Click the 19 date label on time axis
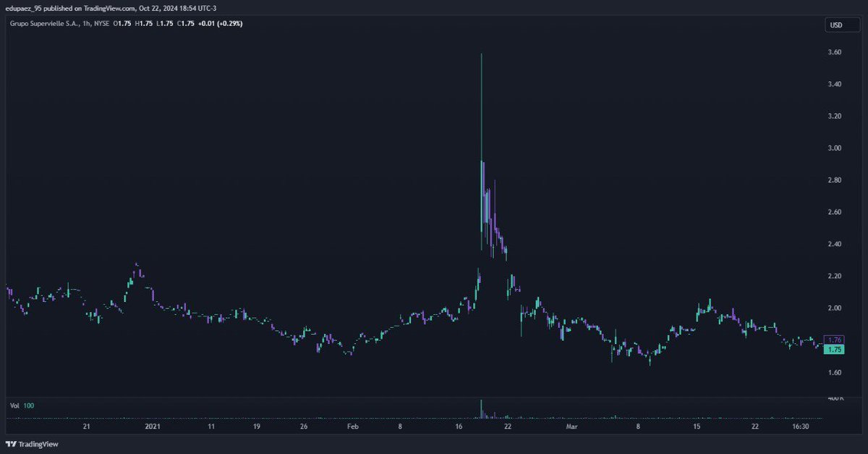The image size is (868, 454). tap(257, 426)
